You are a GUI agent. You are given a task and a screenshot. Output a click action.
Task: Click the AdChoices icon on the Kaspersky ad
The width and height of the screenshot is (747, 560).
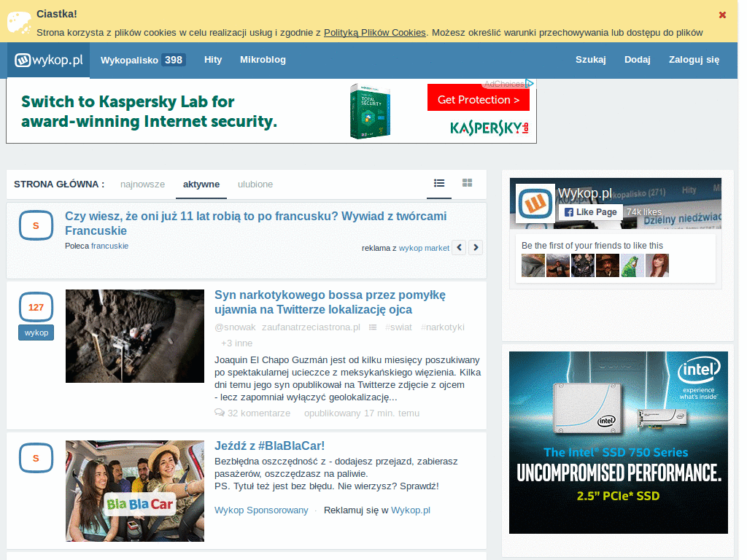(x=530, y=84)
